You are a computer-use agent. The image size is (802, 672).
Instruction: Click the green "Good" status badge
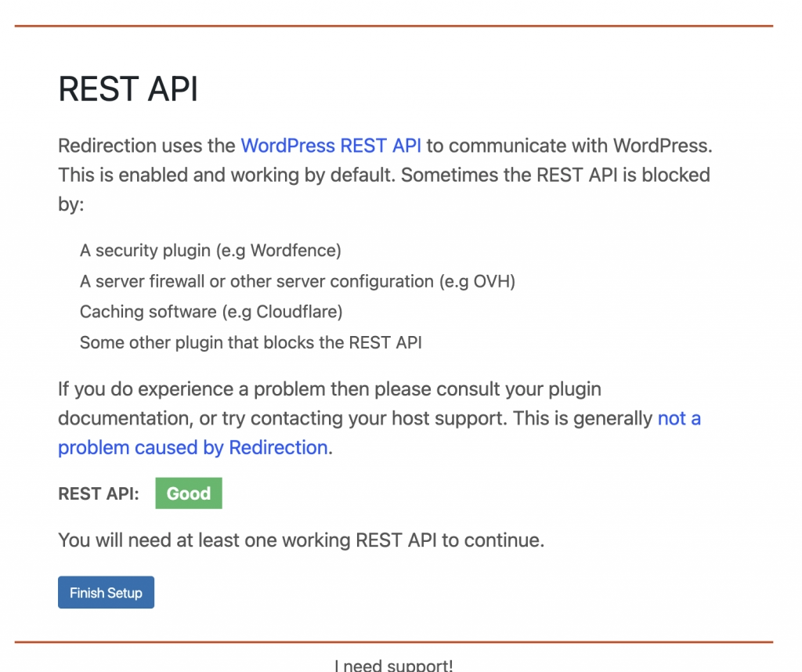(188, 493)
